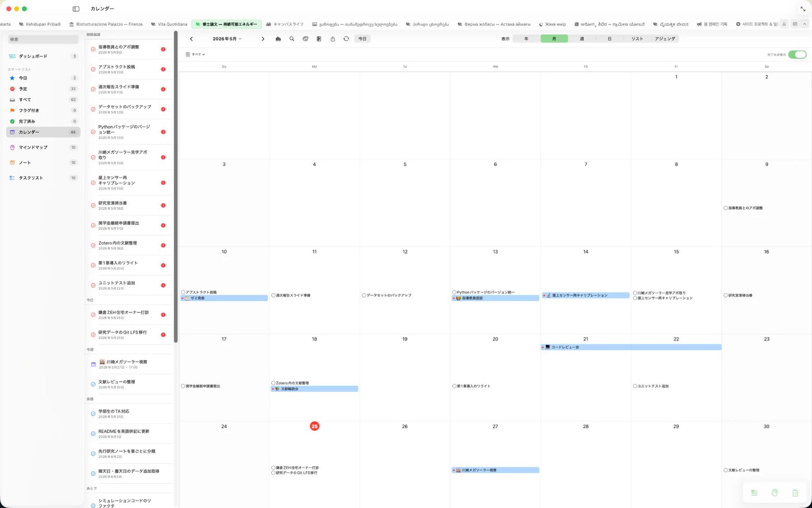812x508 pixels.
Task: Open the フラグ付き smart list
Action: 43,111
